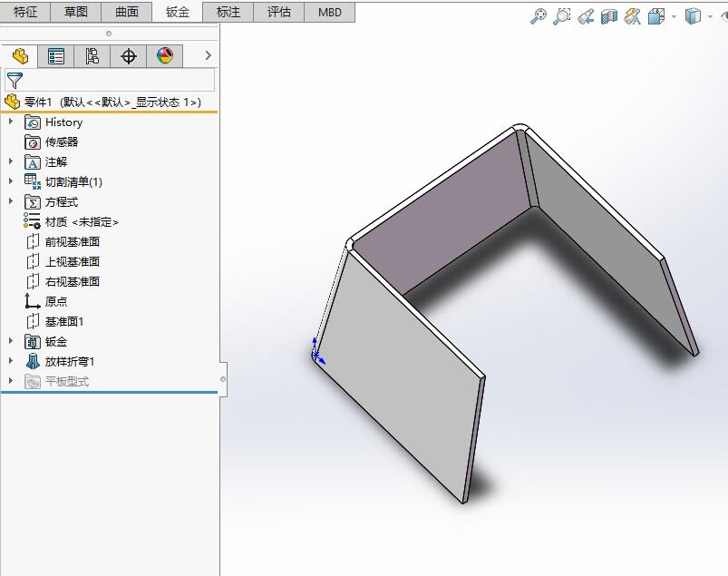This screenshot has height=576, width=728.
Task: Expand the 切割清单(1) node
Action: (x=10, y=181)
